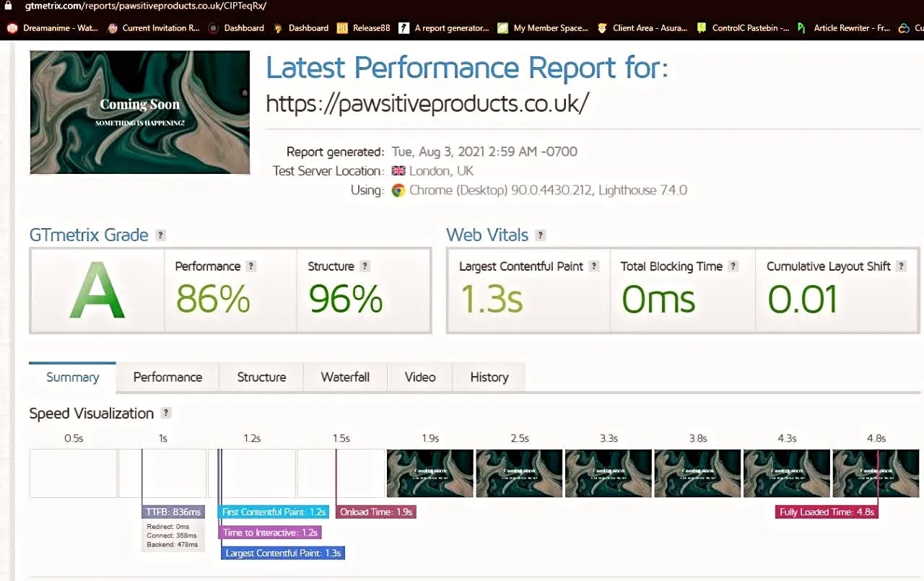Click the pawsitiveproducts.co.uk URL heading
The image size is (924, 581).
427,104
